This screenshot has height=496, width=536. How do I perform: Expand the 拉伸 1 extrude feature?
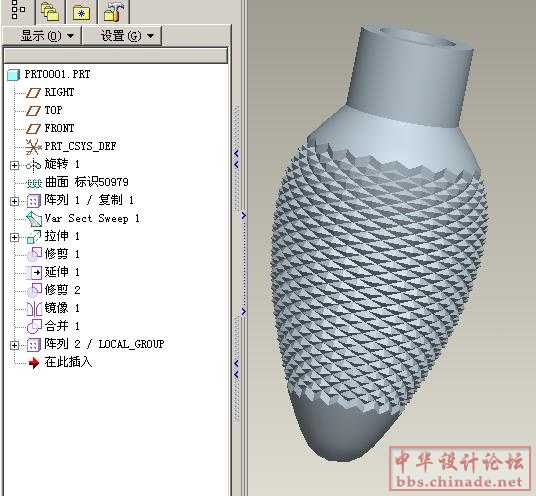(x=14, y=237)
